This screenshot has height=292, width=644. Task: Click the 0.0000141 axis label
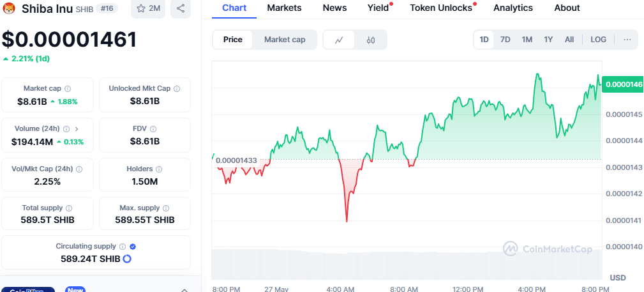coord(622,221)
